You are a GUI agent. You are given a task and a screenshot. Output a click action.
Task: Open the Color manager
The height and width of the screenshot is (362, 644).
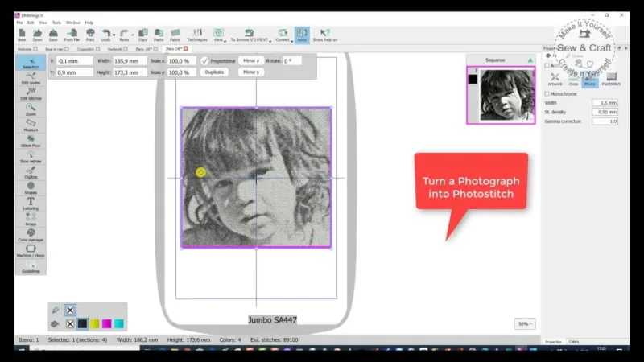click(31, 235)
